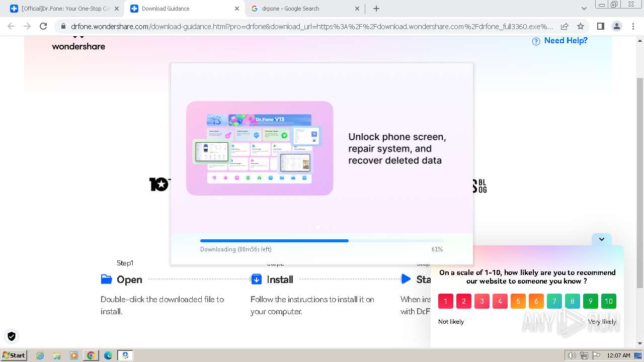Open Chrome's three-dot menu
644x362 pixels.
point(633,26)
